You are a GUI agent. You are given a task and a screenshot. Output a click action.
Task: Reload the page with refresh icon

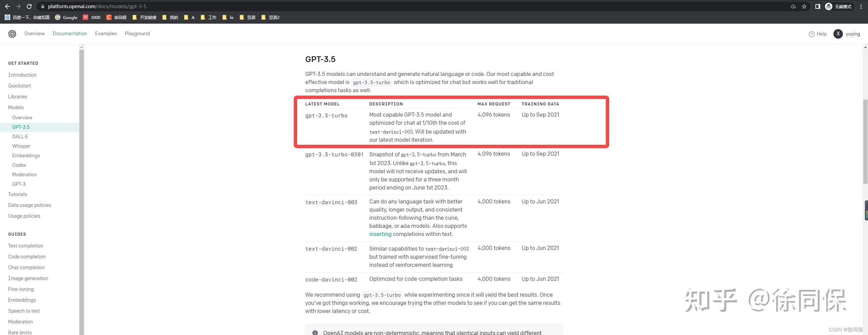tap(29, 6)
